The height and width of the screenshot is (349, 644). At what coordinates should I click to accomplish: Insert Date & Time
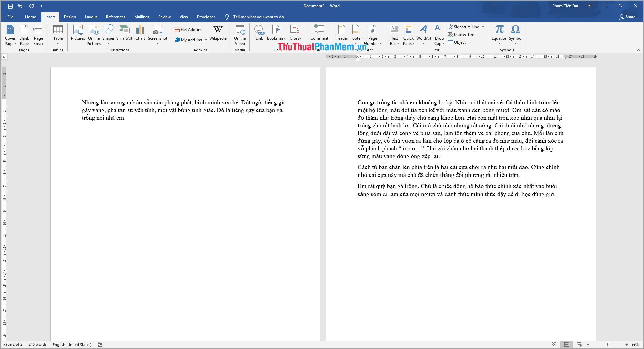462,35
